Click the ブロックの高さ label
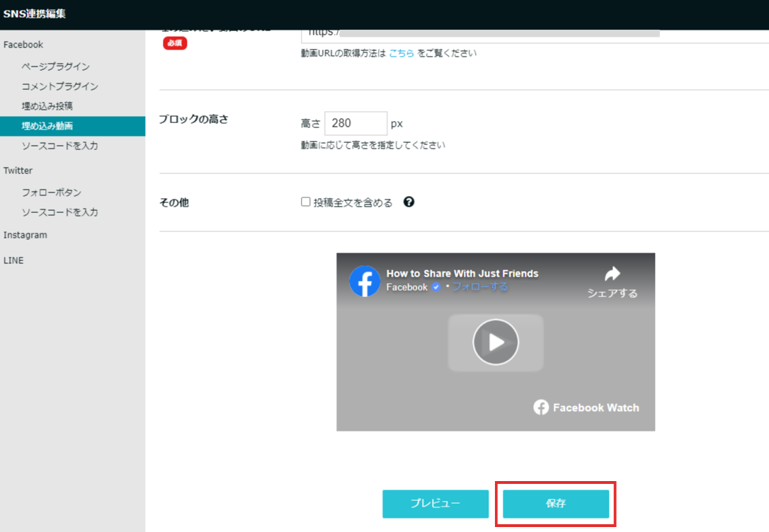 194,119
